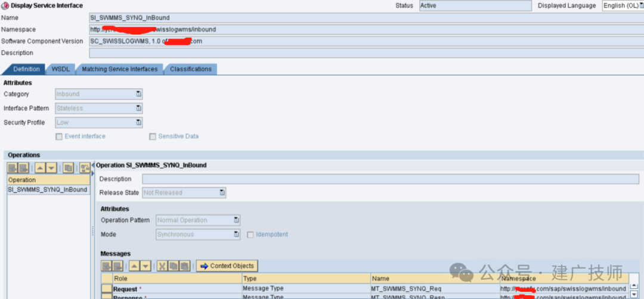Image resolution: width=644 pixels, height=299 pixels.
Task: Open Mode dropdown showing Synchronous
Action: click(198, 235)
